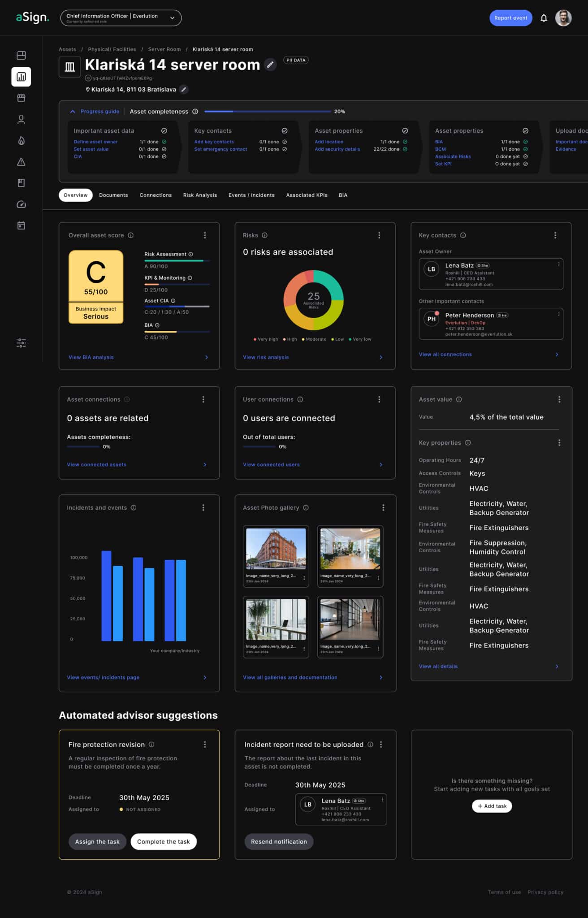This screenshot has width=588, height=918.
Task: Open the calendar sidebar icon
Action: (x=21, y=225)
